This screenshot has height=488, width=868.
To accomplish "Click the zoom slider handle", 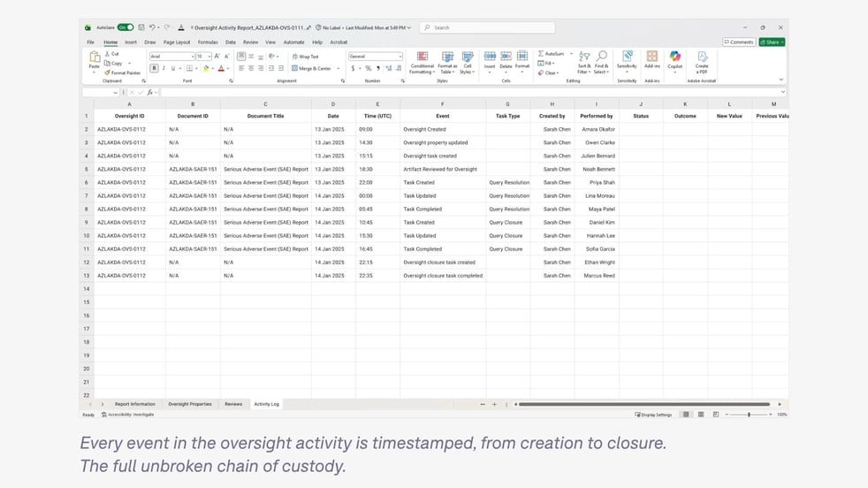I will coord(749,415).
